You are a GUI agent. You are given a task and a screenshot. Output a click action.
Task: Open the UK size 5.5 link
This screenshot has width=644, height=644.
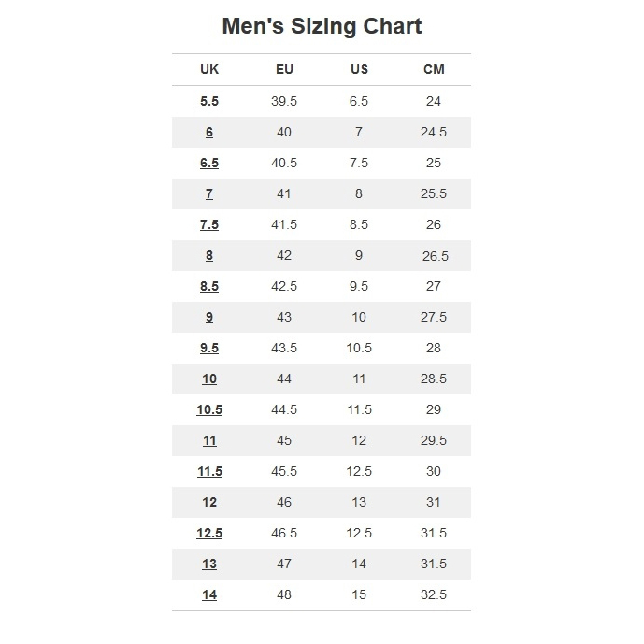209,101
